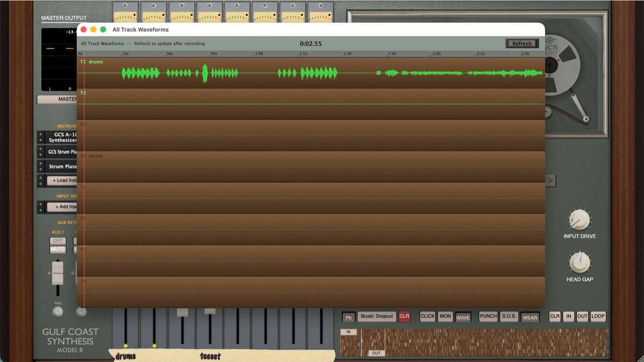Enable PUNCH recording mode
The height and width of the screenshot is (362, 644).
click(488, 317)
